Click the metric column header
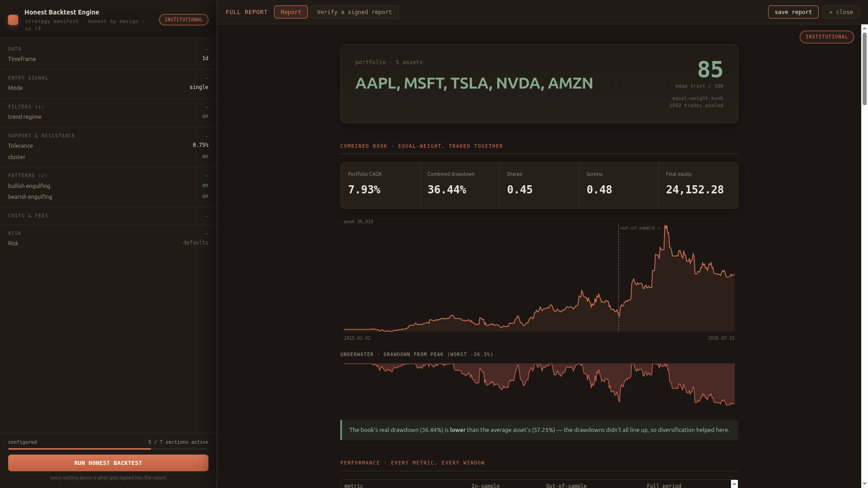This screenshot has width=868, height=488. [x=354, y=486]
